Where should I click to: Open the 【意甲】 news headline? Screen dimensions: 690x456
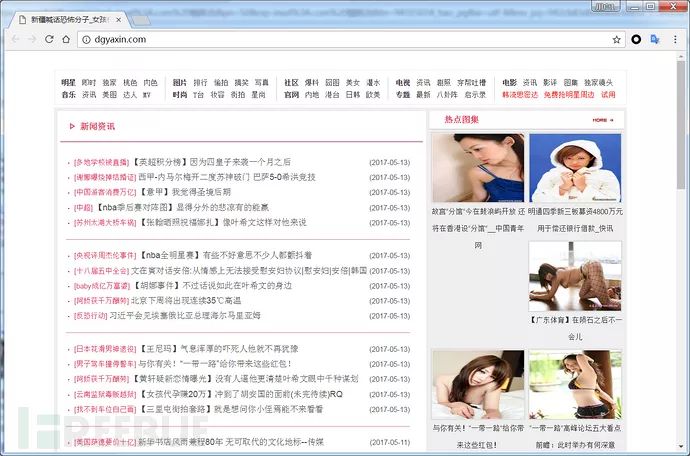coord(185,192)
